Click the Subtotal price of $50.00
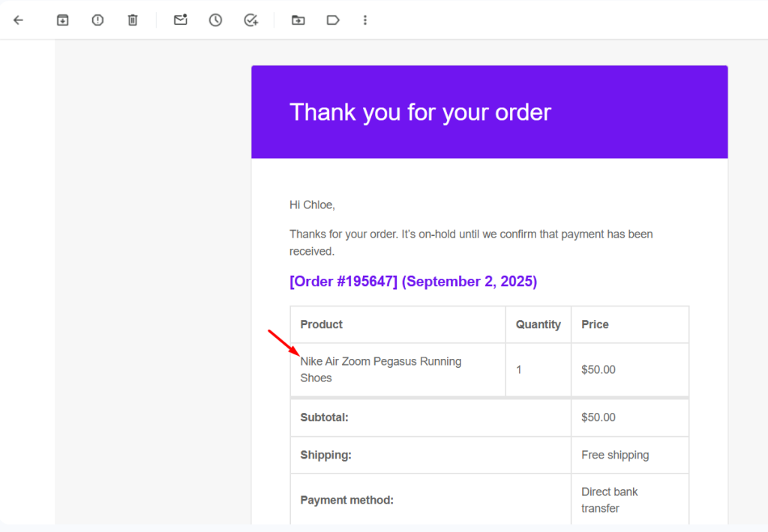768x532 pixels. click(x=598, y=417)
